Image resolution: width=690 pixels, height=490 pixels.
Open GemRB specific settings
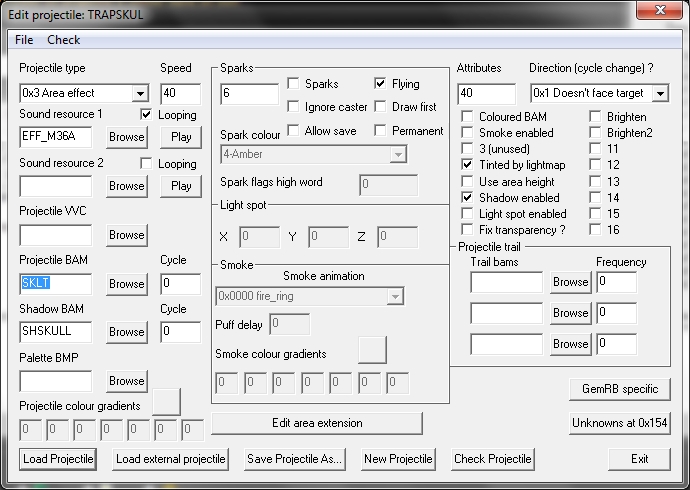pyautogui.click(x=620, y=389)
